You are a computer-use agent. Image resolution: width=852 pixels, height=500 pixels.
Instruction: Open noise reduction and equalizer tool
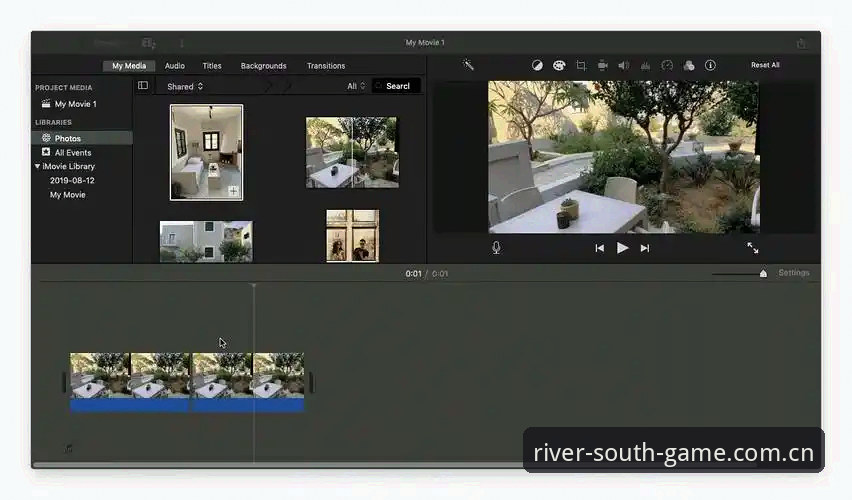(x=646, y=66)
